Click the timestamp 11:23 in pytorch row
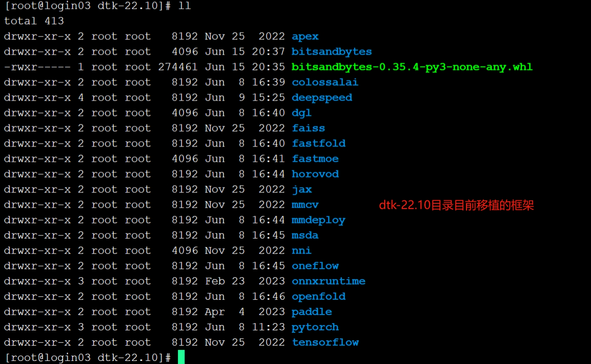 (268, 327)
